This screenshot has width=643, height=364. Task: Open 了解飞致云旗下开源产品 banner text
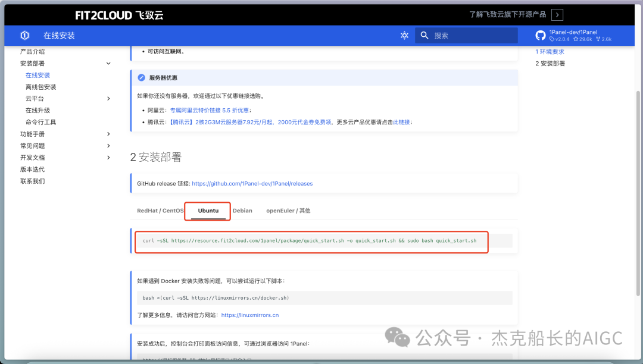[508, 15]
